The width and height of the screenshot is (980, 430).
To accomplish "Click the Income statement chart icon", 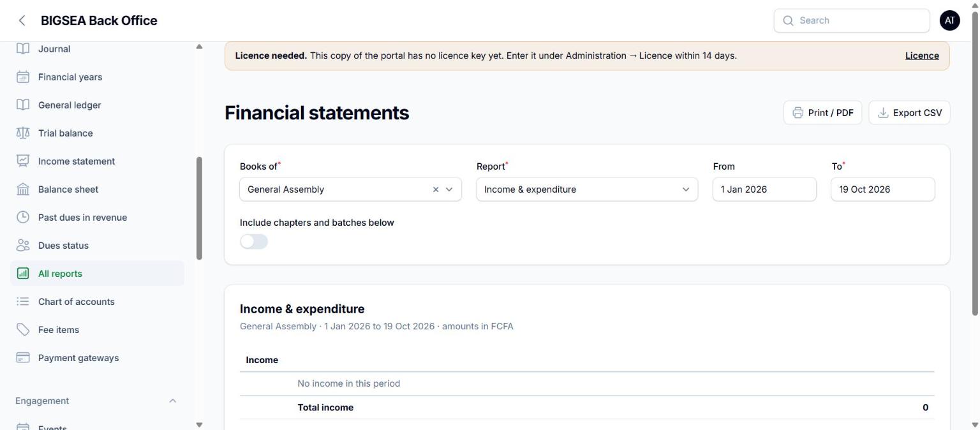I will [23, 161].
